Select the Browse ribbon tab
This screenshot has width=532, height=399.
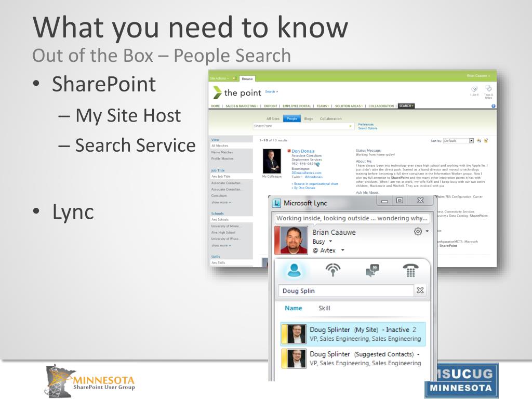(247, 79)
